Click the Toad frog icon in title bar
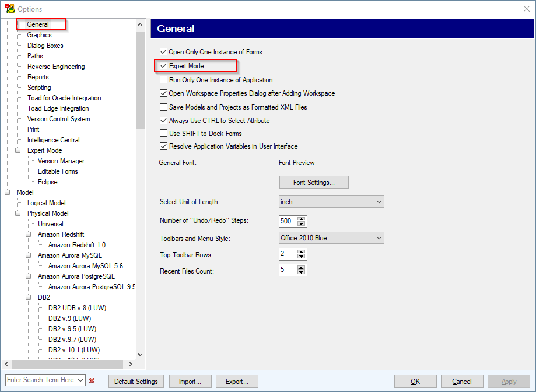This screenshot has width=536, height=392. click(x=10, y=9)
